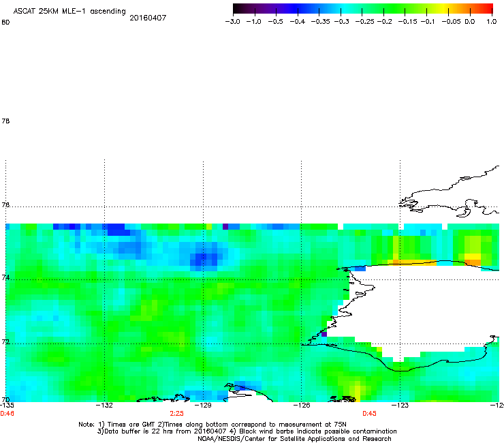Click the '1.0' colorbar label
This screenshot has width=504, height=443.
coord(492,22)
